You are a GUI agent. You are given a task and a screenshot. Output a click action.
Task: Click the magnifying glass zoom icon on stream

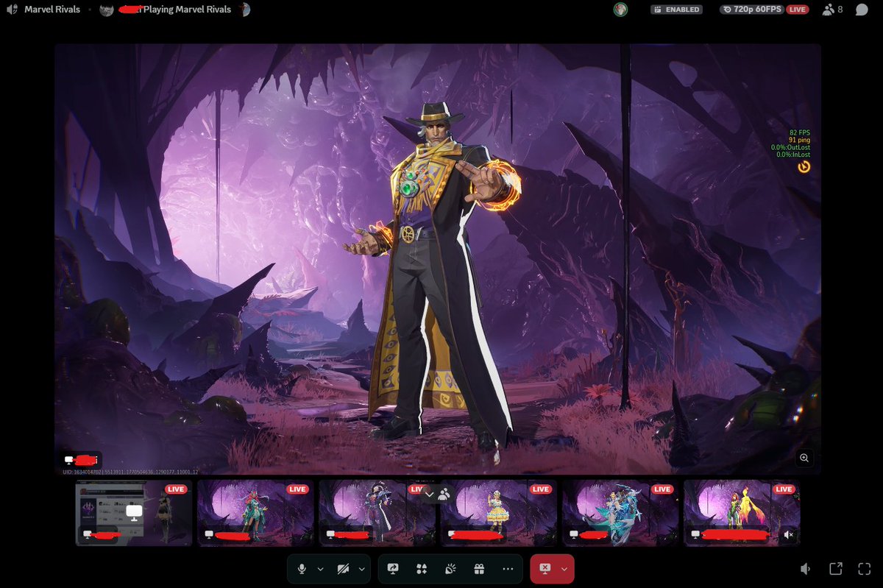click(x=804, y=458)
